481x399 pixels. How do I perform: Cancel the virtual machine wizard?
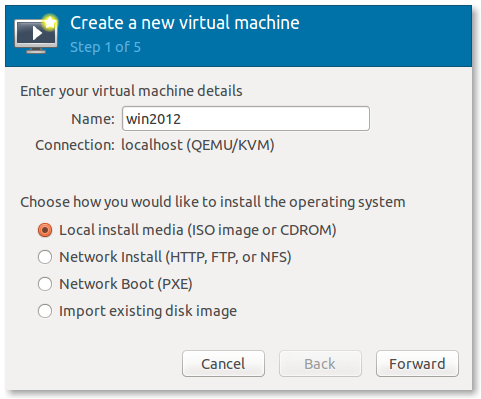(x=223, y=364)
